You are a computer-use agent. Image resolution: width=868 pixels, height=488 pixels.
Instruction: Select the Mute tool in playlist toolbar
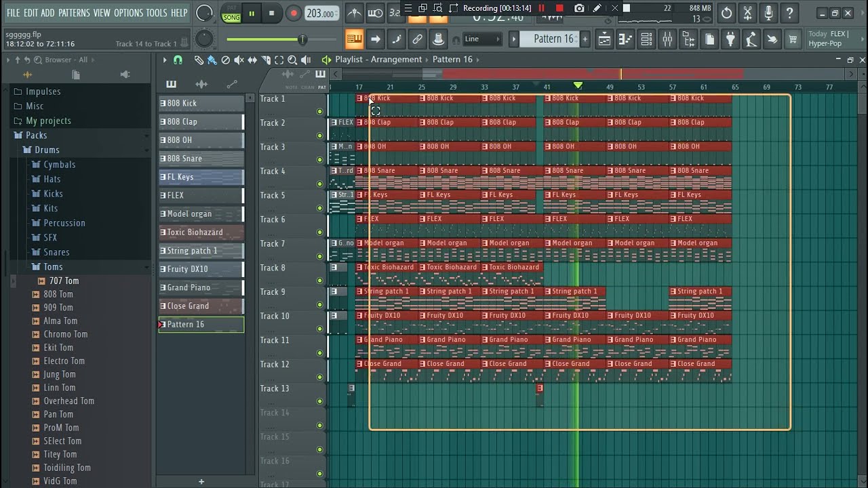click(x=239, y=60)
